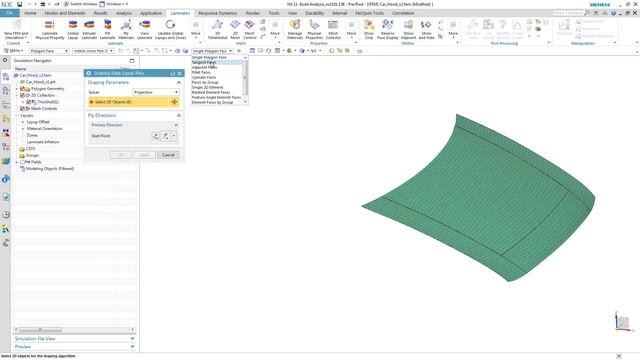Choose Feature Angle Element Faces option
Screen dimensions: 640x360
(216, 98)
